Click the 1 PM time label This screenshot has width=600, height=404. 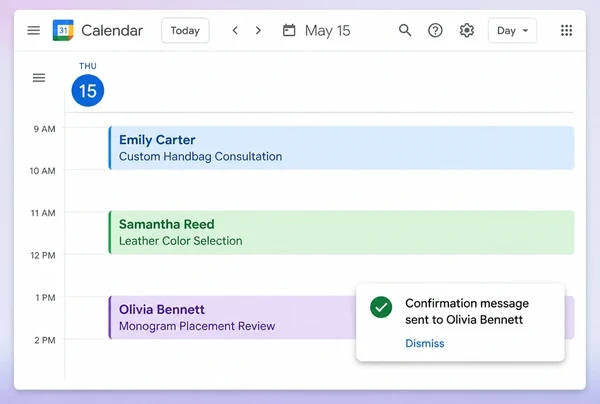45,298
